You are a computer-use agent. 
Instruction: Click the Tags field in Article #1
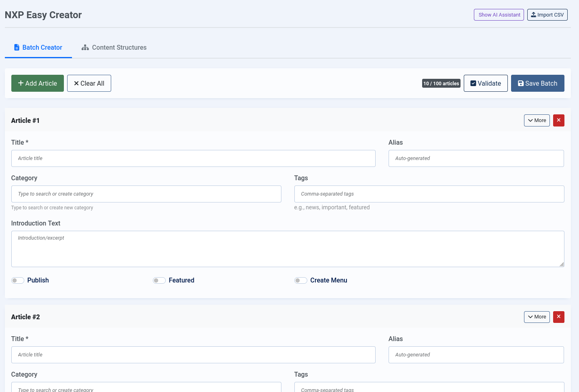click(429, 194)
